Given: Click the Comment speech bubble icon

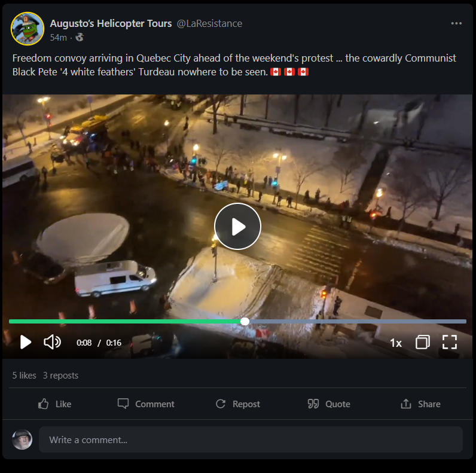Looking at the screenshot, I should point(123,404).
